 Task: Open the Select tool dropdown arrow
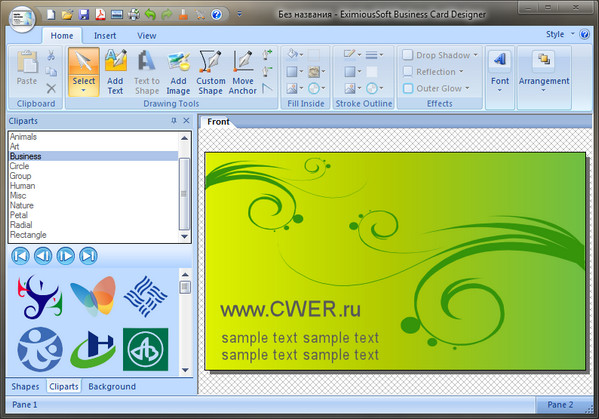point(84,91)
